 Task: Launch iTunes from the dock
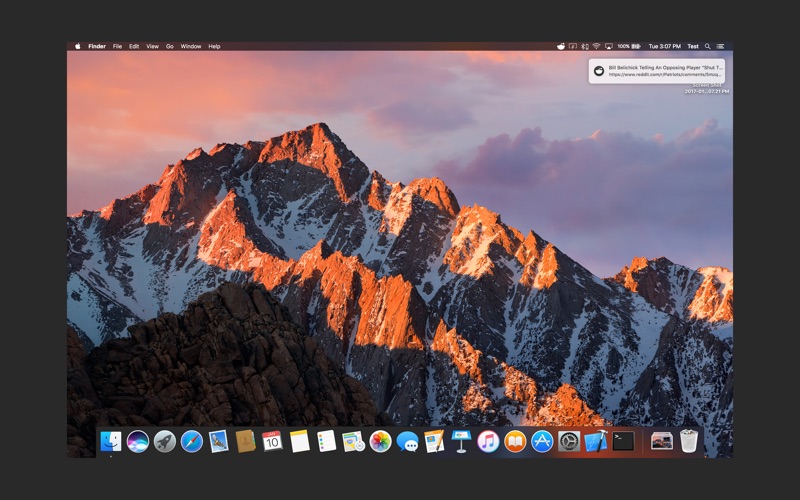coord(488,441)
